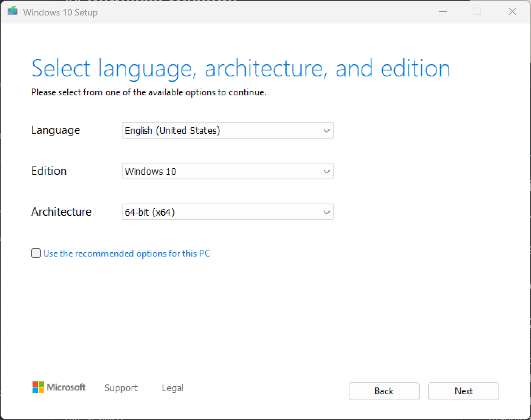Click the 'Edition' field label
531x420 pixels.
pyautogui.click(x=49, y=171)
